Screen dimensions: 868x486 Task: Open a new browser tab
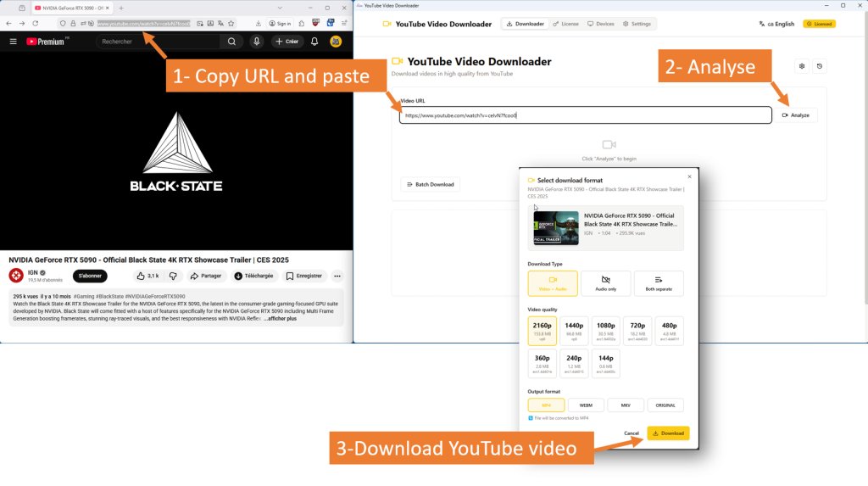[121, 8]
